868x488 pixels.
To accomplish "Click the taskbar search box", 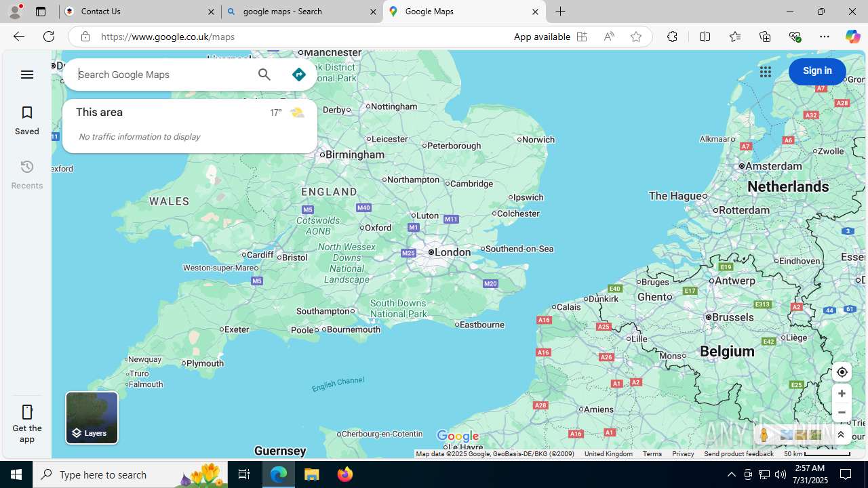I will (x=129, y=474).
